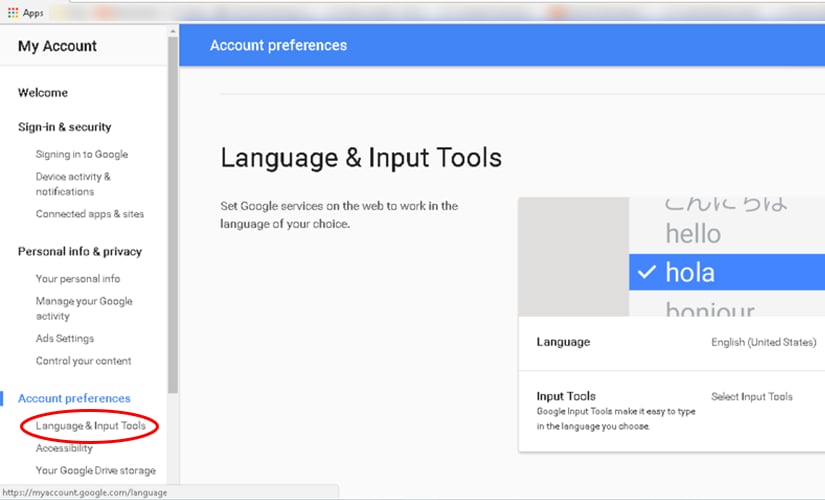Open the Personal info & privacy section
The image size is (825, 500).
80,252
